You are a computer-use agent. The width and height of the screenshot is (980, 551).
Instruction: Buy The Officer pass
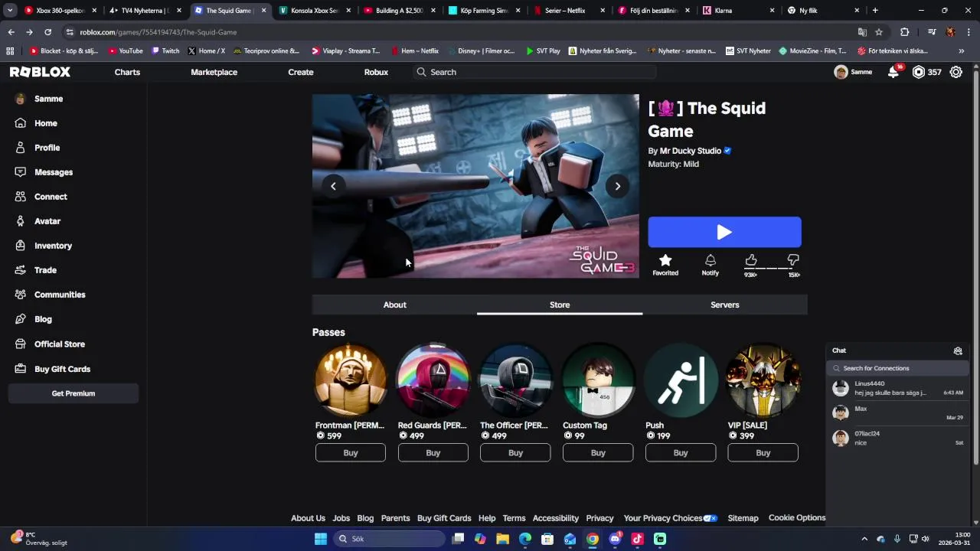(x=515, y=453)
